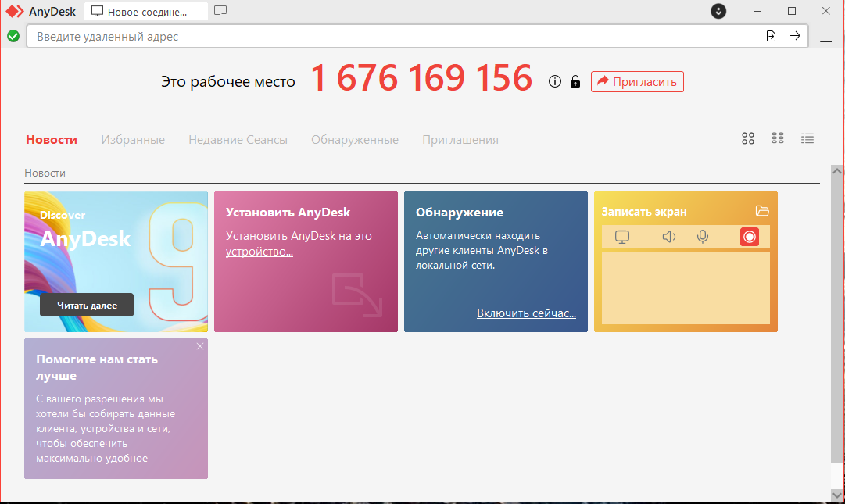845x504 pixels.
Task: Click the round download arrow icon in title bar
Action: 718,11
